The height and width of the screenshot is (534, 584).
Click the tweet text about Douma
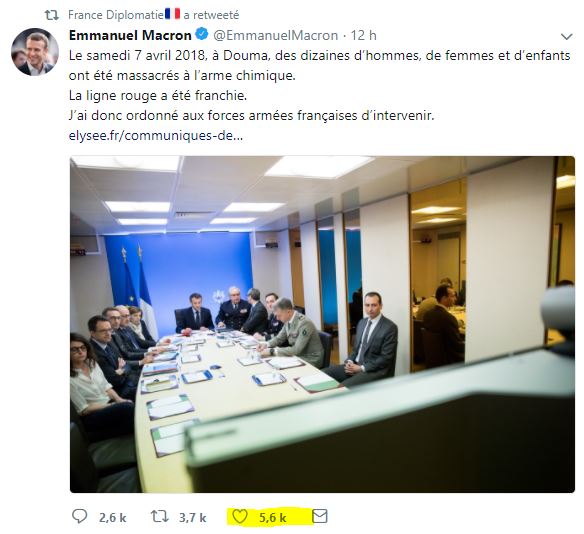coord(320,86)
